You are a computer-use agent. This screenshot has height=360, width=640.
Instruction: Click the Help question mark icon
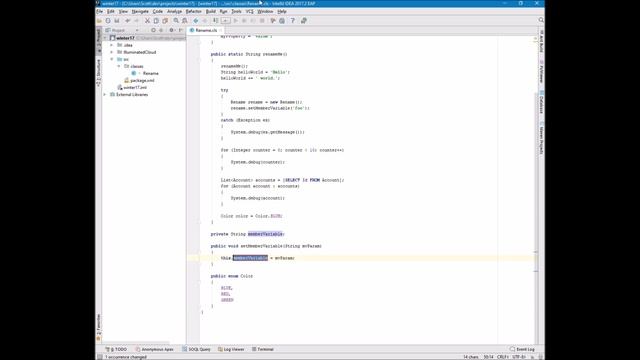[293, 20]
